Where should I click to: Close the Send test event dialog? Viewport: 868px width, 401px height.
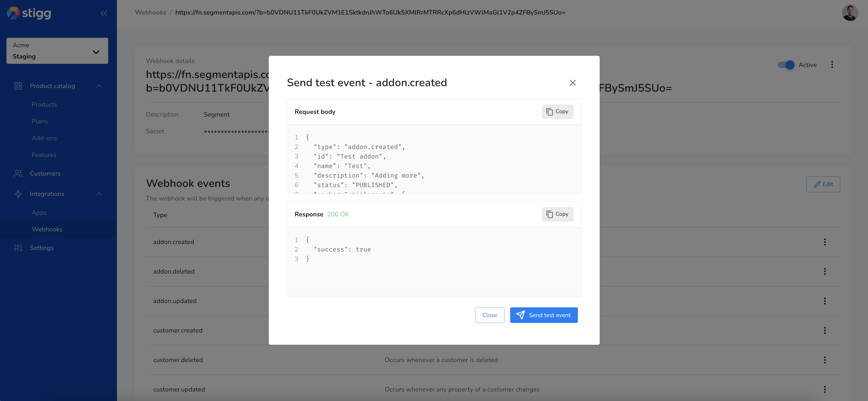(572, 83)
